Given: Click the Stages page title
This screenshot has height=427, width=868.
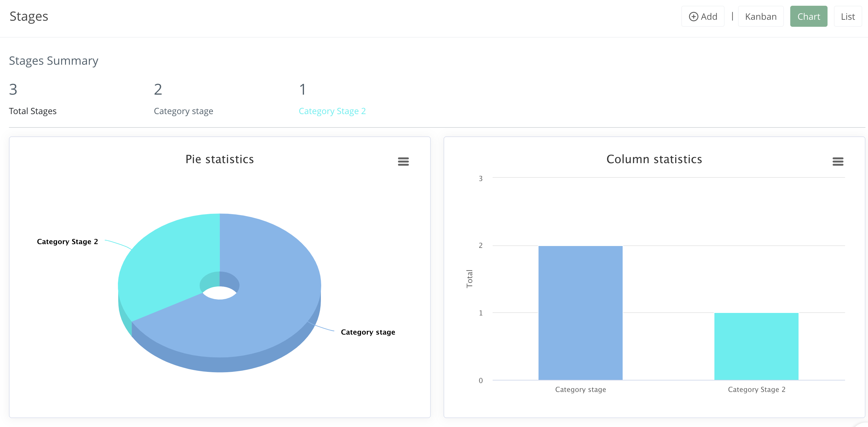Looking at the screenshot, I should pyautogui.click(x=29, y=16).
